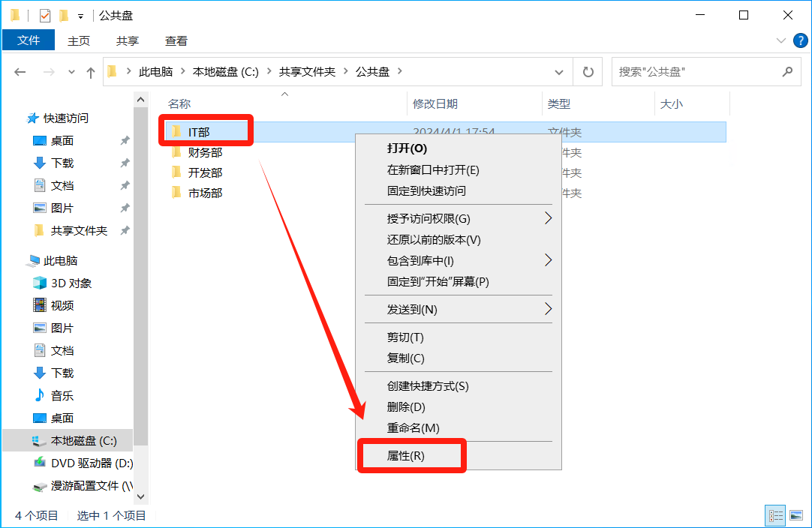Open the address bar history dropdown
The image size is (812, 528).
559,72
